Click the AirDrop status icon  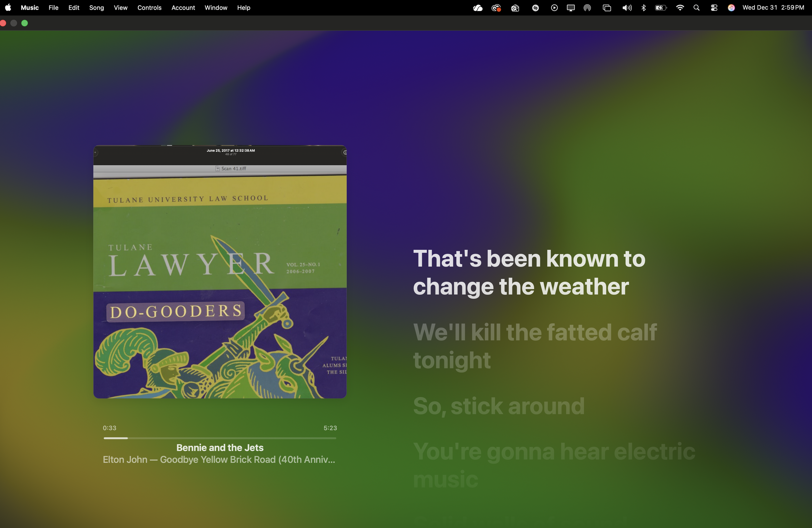[x=587, y=8]
